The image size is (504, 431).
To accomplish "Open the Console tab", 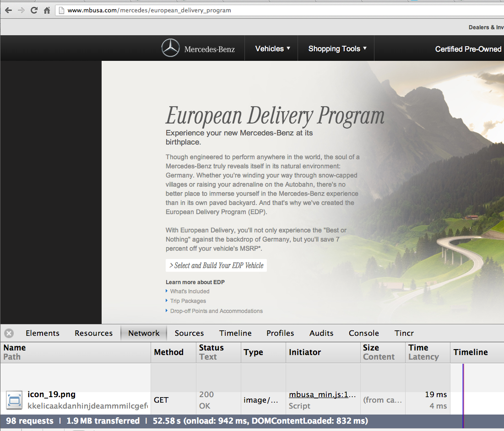I will point(363,333).
